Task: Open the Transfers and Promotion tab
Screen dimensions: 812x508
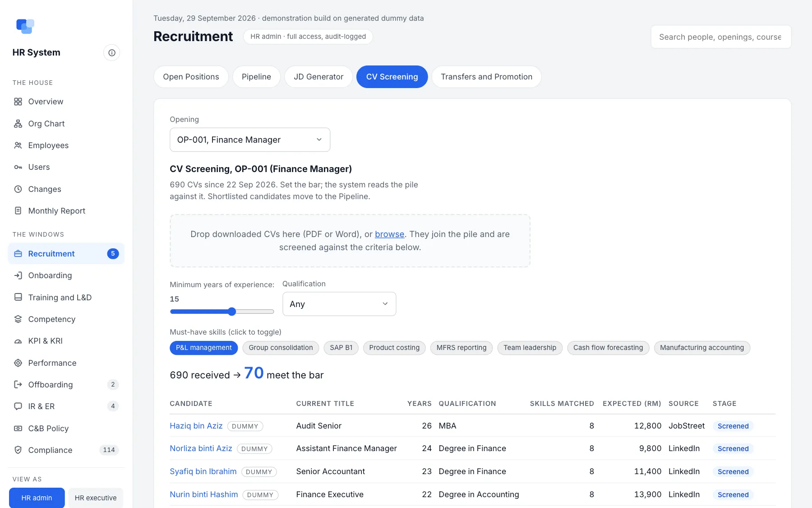Action: click(486, 77)
